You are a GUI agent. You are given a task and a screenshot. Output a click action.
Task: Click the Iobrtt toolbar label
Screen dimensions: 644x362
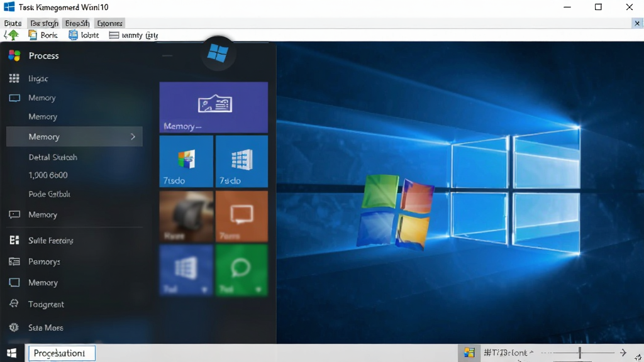89,35
